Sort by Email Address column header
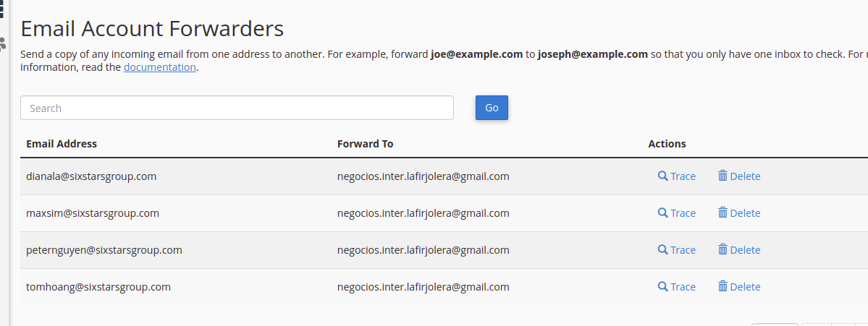The width and height of the screenshot is (868, 326). coord(62,144)
